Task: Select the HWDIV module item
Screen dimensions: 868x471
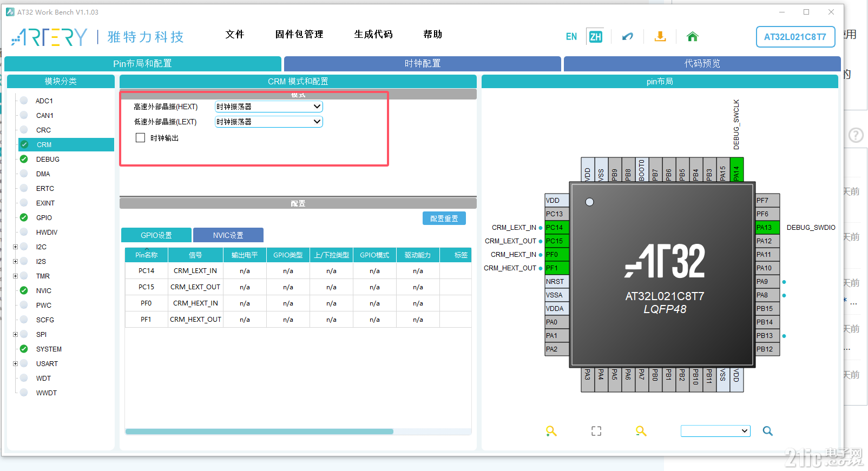Action: pos(47,233)
